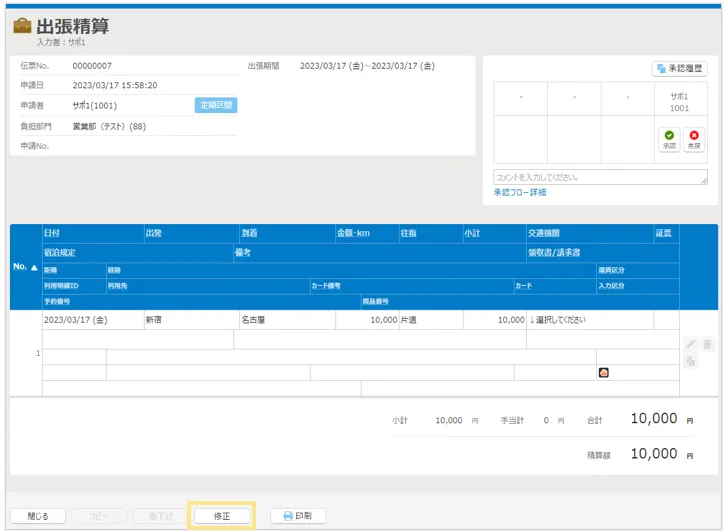Click the trash delete icon for row 1
Image resolution: width=725 pixels, height=532 pixels.
click(x=707, y=345)
